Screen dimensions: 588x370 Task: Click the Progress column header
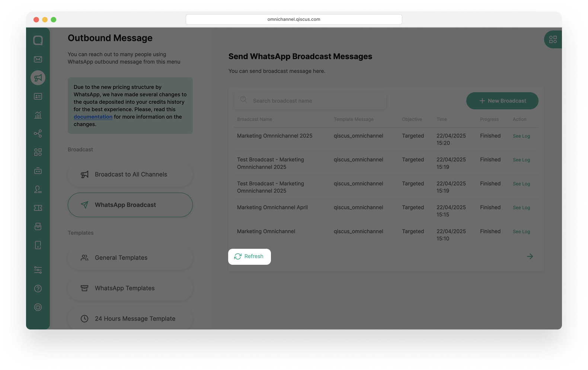tap(489, 119)
